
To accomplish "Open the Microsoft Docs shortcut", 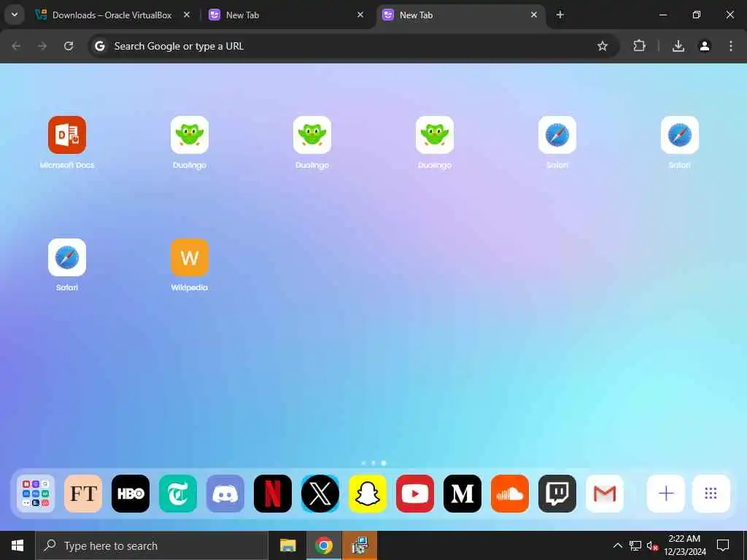I will (x=66, y=135).
